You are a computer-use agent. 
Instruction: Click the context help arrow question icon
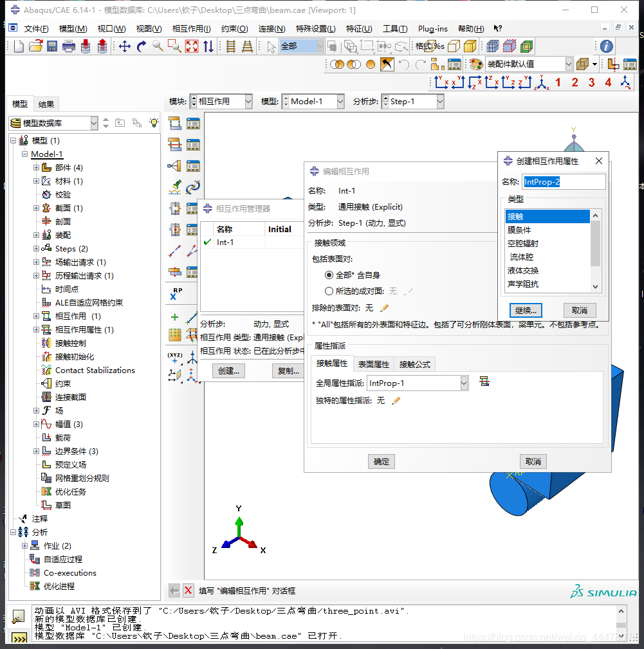coord(497,28)
